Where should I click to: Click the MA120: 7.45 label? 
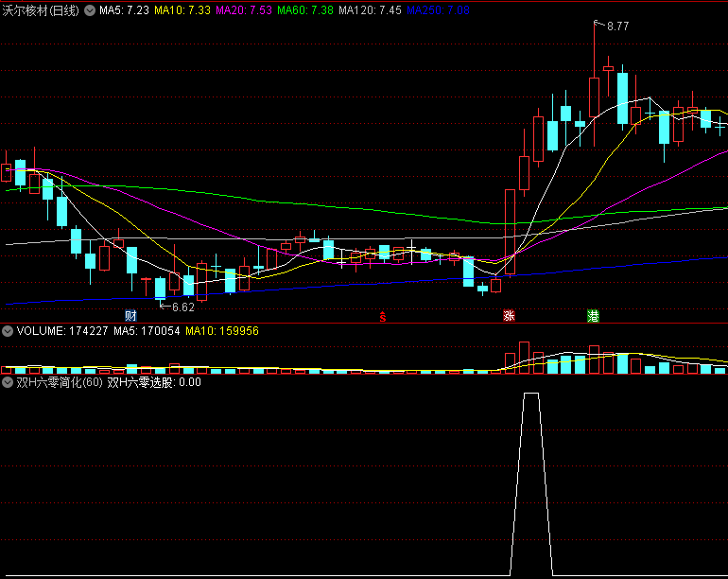point(370,10)
